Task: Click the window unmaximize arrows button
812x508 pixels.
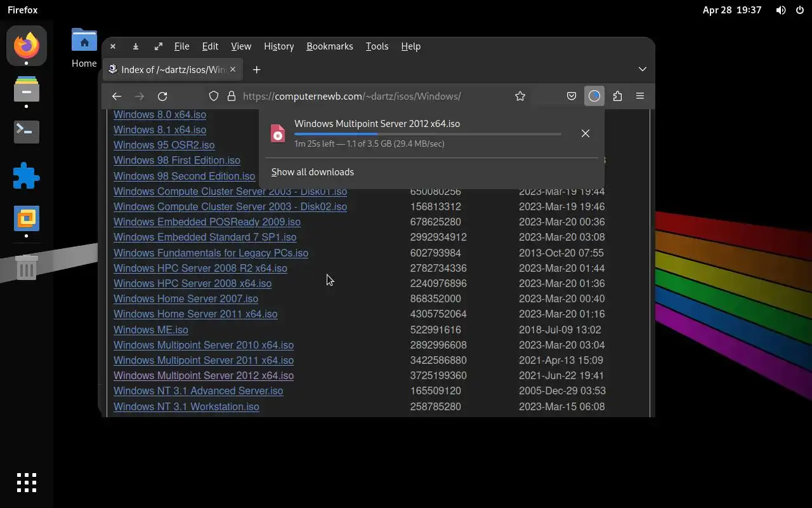Action: [159, 46]
